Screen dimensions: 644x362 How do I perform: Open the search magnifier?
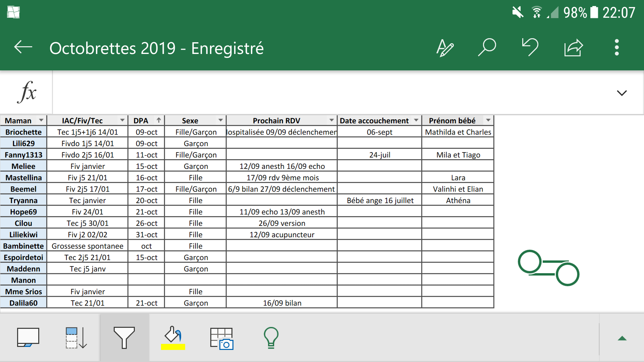pyautogui.click(x=487, y=48)
